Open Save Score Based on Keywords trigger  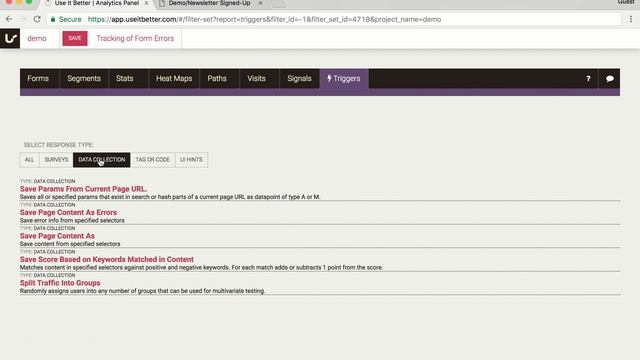pos(107,259)
